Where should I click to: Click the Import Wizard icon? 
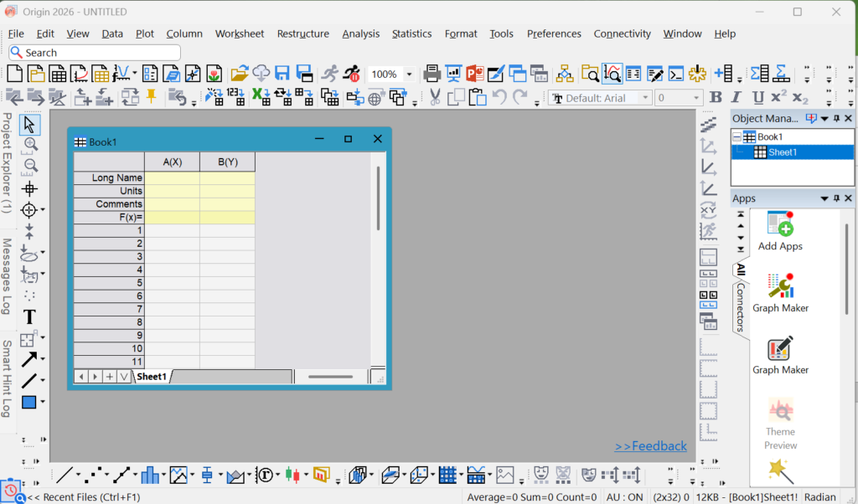214,97
